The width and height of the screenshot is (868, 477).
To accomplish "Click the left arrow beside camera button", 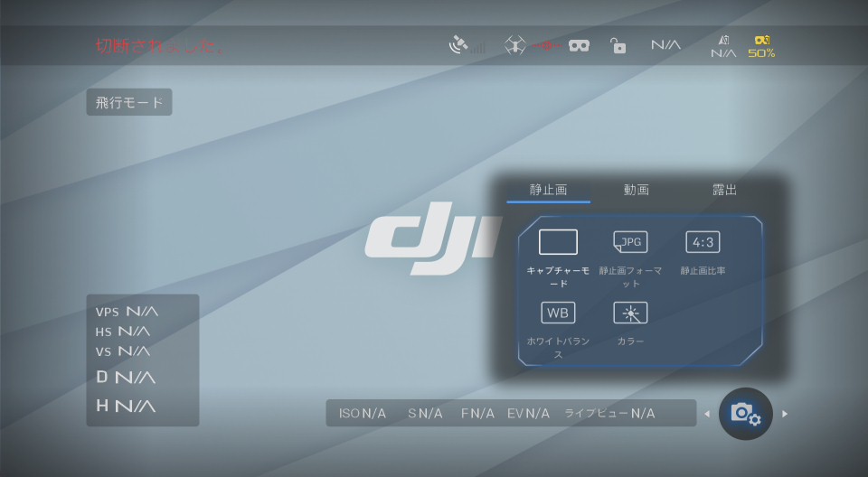I will [x=707, y=414].
